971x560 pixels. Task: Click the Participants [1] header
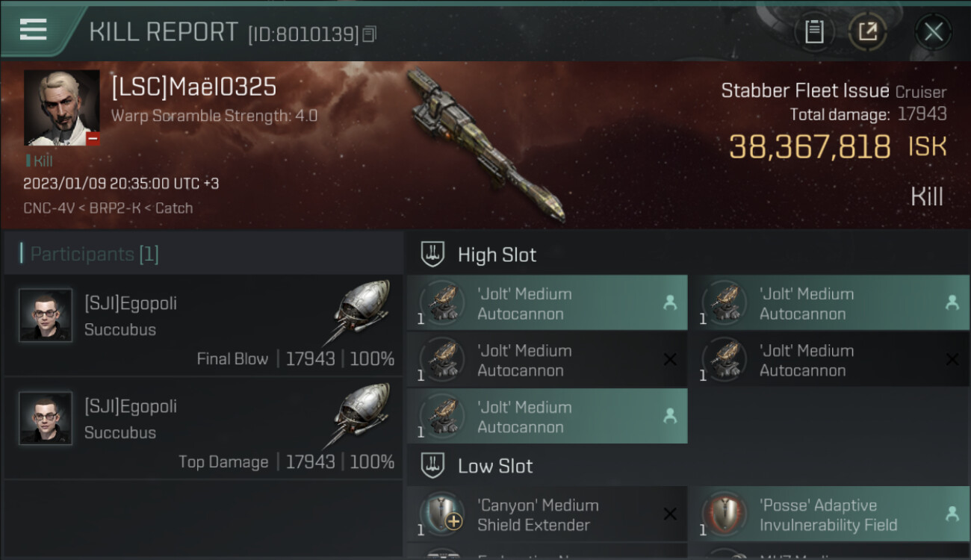point(94,254)
